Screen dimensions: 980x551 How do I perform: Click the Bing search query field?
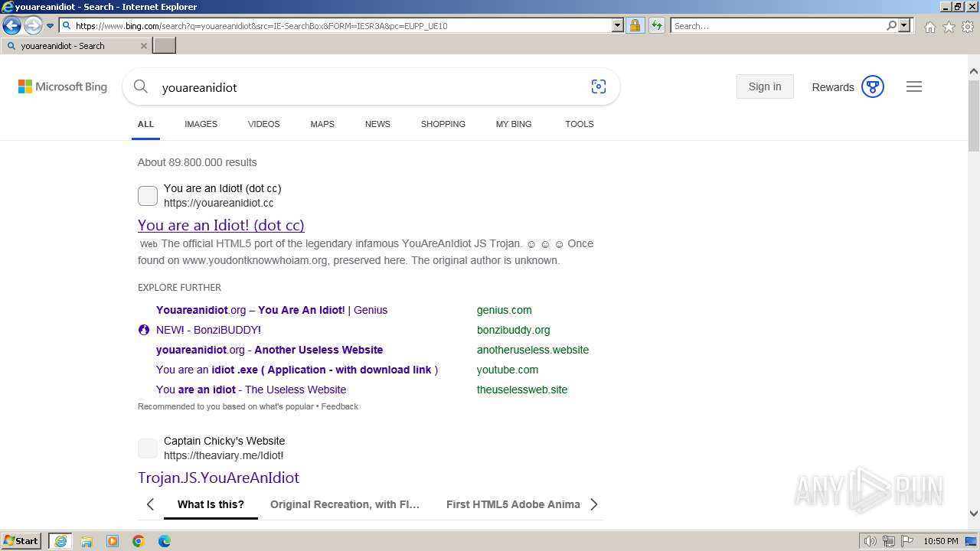coord(367,87)
